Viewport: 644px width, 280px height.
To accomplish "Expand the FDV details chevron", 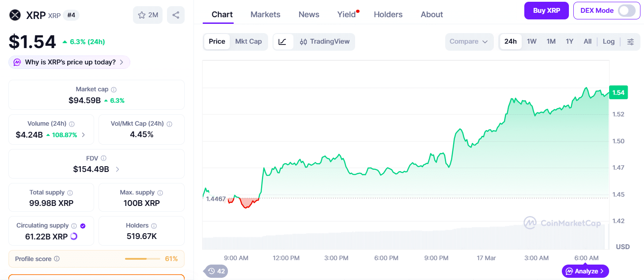I will tap(117, 169).
